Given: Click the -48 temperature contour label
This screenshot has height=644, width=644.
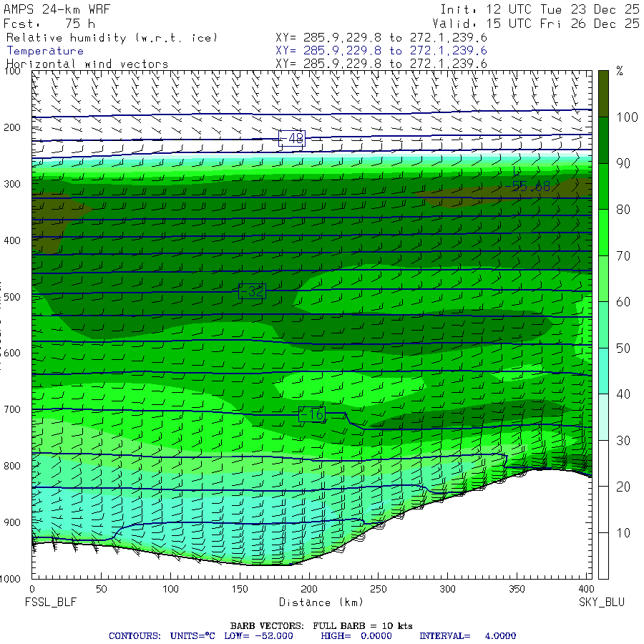Looking at the screenshot, I should coord(292,139).
